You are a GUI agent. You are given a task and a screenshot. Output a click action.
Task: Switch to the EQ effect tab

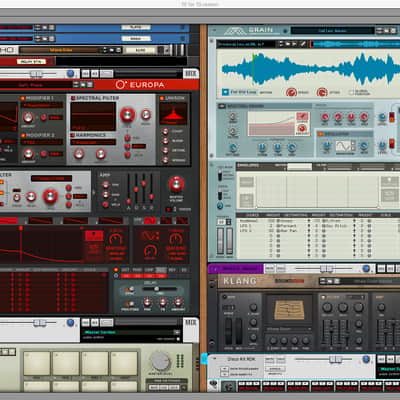[x=184, y=270]
